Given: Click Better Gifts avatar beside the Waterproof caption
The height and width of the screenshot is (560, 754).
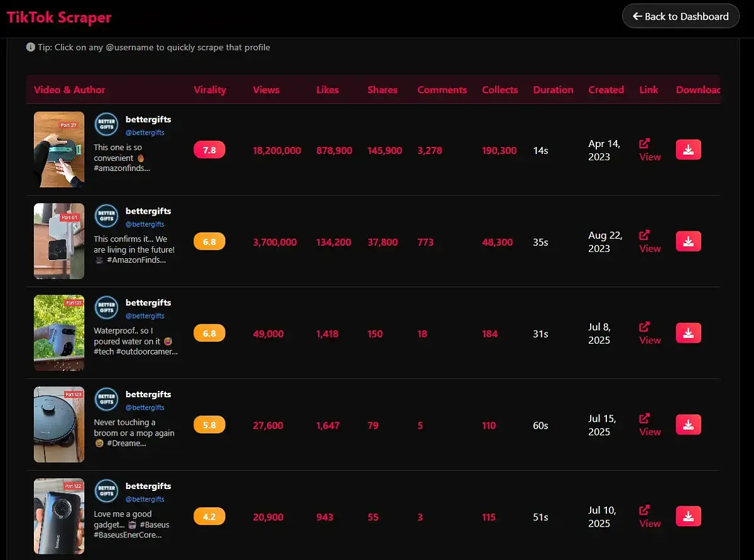Looking at the screenshot, I should [106, 308].
